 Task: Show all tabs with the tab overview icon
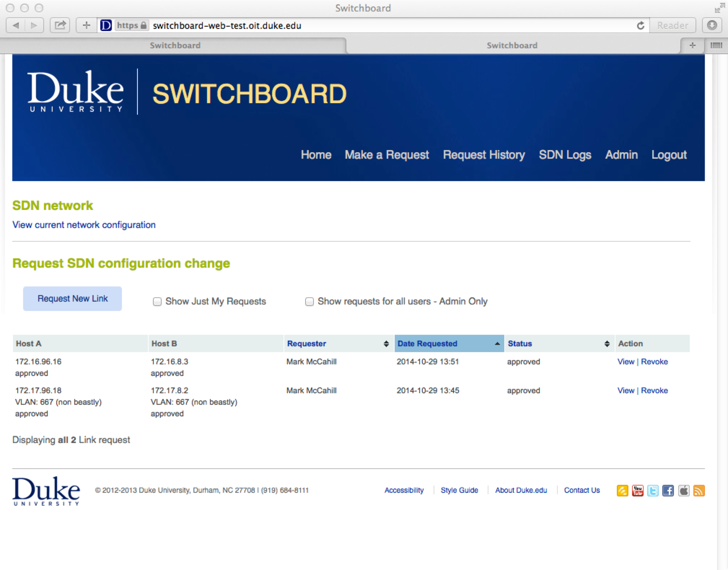coord(716,45)
